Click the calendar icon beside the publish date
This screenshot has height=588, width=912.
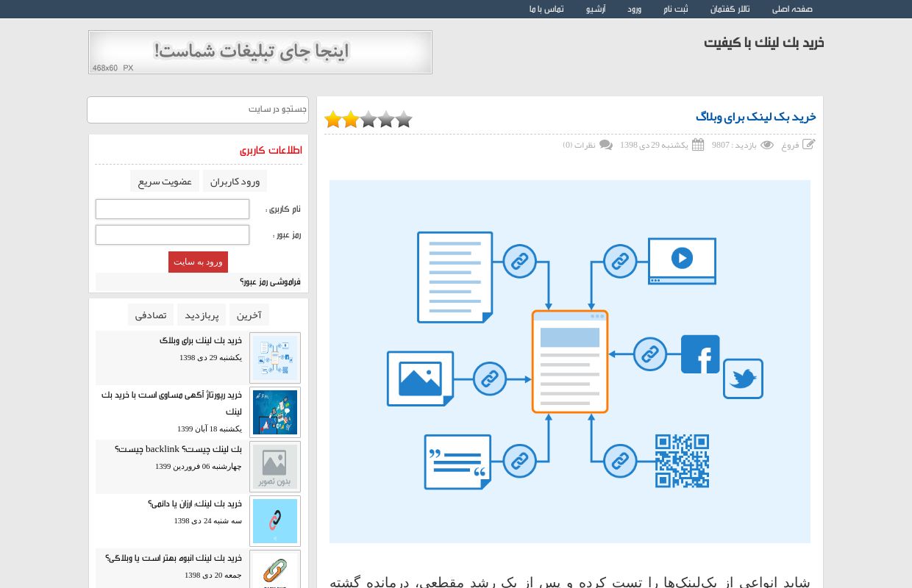698,145
